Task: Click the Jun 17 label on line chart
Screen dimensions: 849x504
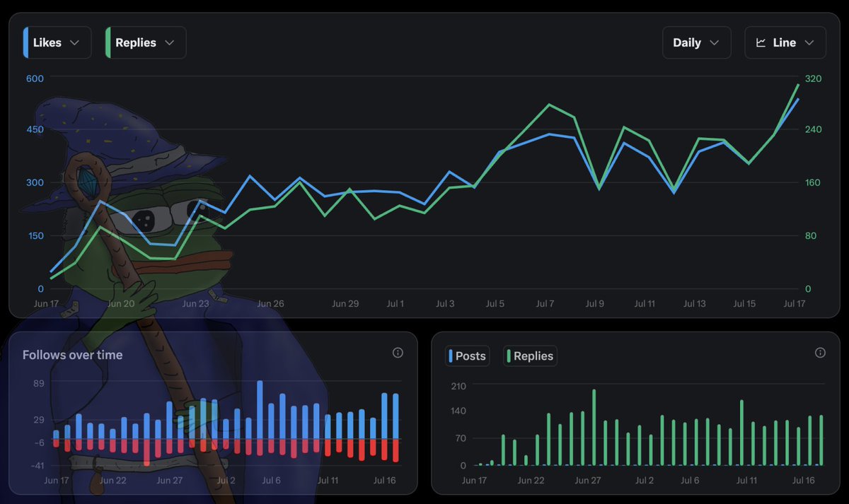Action: click(x=45, y=304)
